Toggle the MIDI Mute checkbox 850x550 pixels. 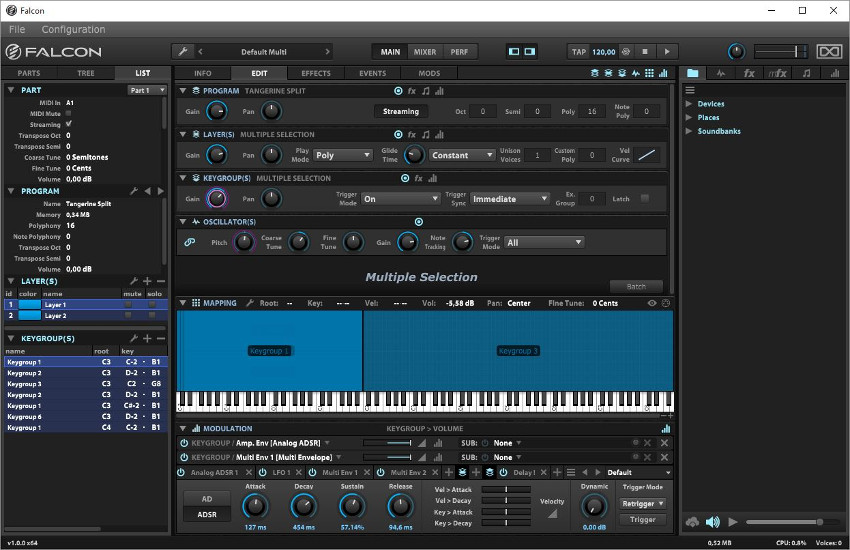pyautogui.click(x=68, y=113)
